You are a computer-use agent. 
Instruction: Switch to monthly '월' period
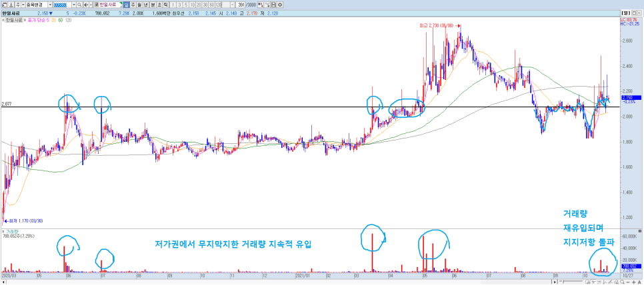(139, 5)
